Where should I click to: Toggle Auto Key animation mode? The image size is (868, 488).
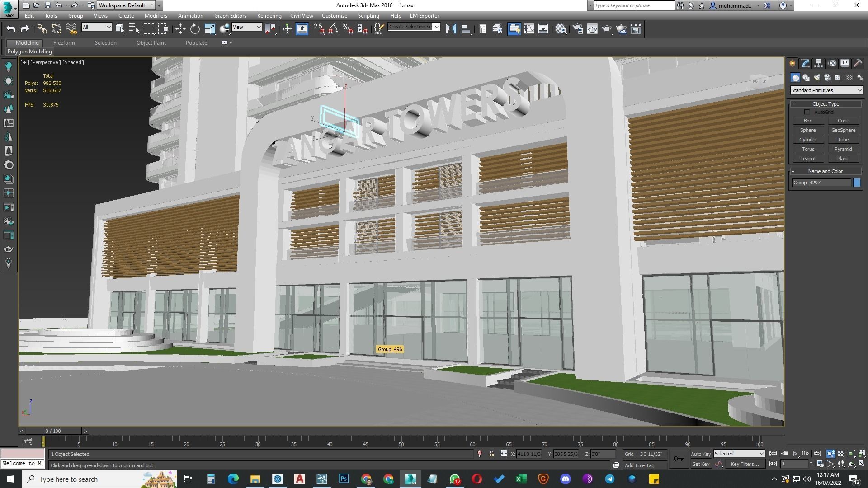[700, 454]
